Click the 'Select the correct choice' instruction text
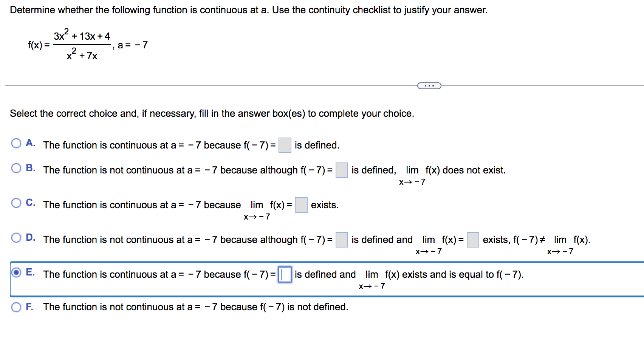The width and height of the screenshot is (644, 359). (x=212, y=113)
